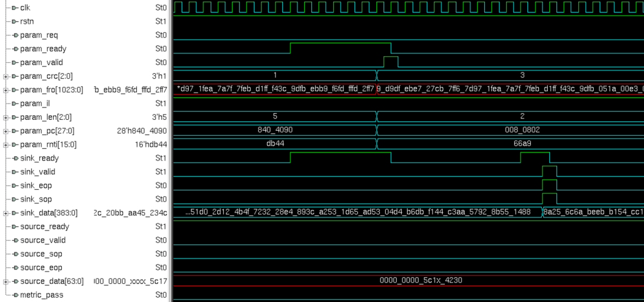The image size is (644, 302).
Task: Click waveform value 5 on param_len
Action: click(275, 117)
